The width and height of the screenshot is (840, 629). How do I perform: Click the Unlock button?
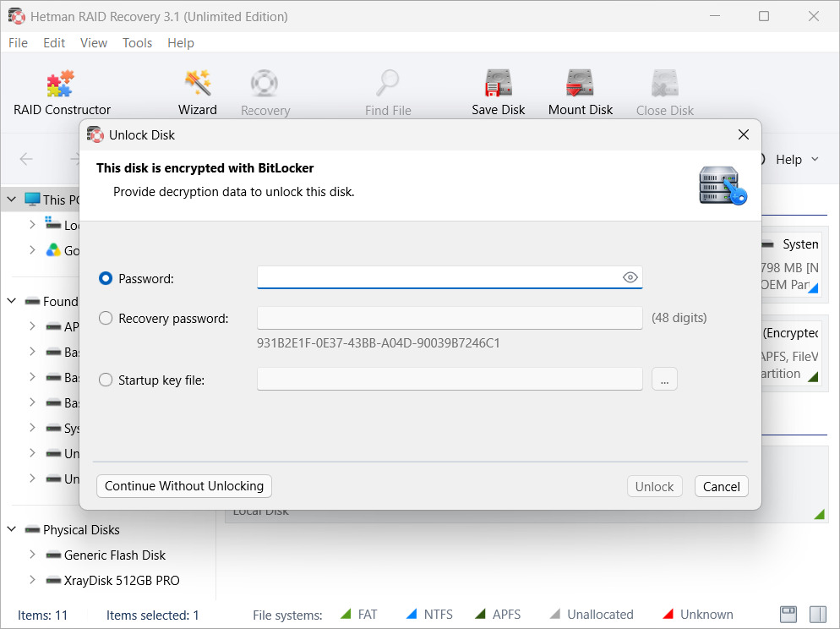point(655,486)
